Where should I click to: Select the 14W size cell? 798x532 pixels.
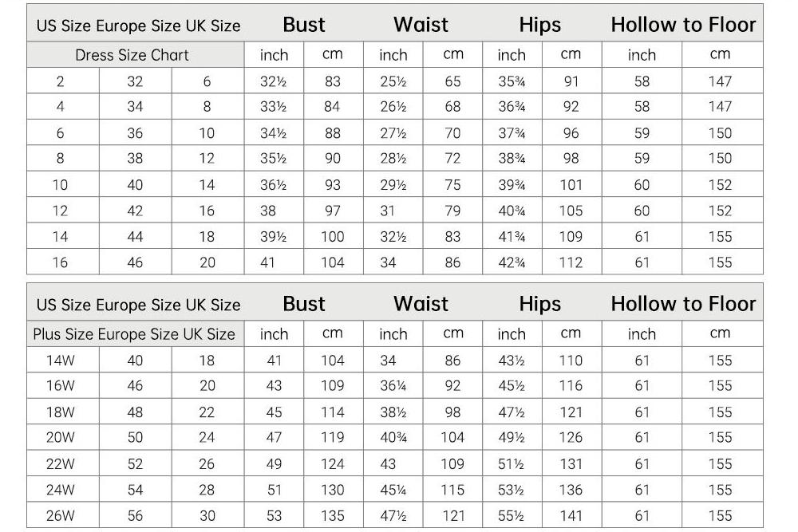pos(60,361)
